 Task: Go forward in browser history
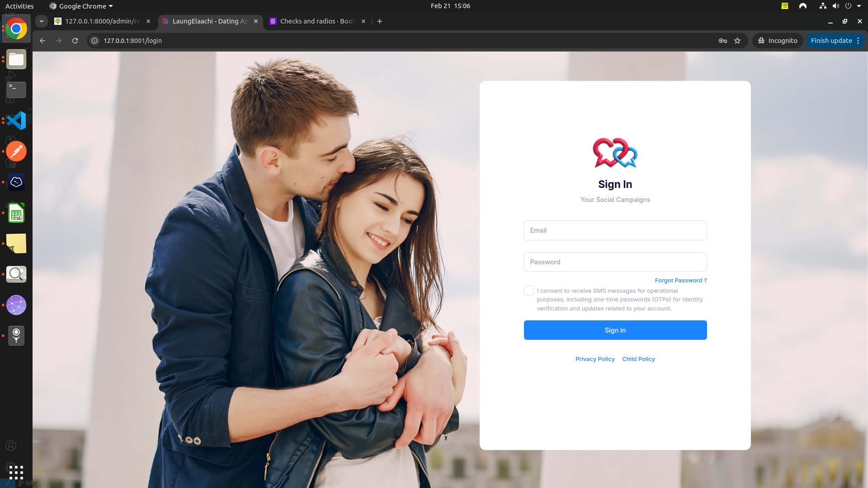coord(59,41)
